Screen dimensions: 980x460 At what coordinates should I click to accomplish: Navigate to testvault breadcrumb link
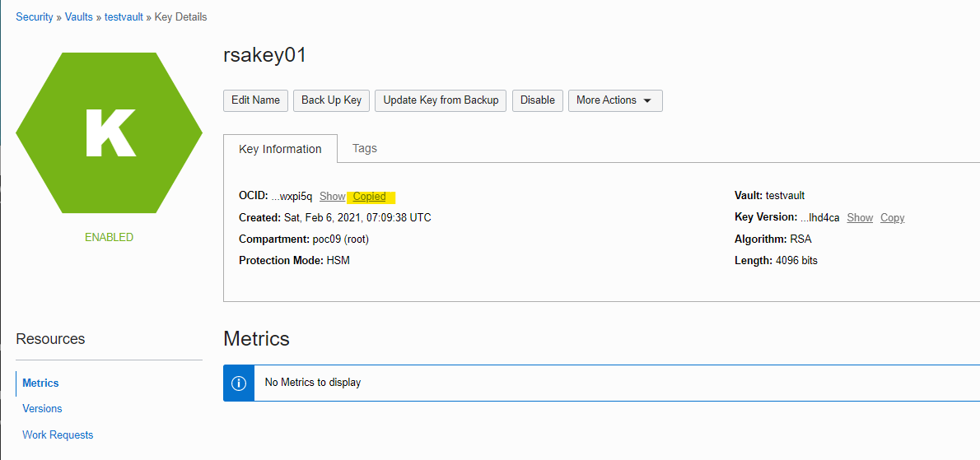point(125,16)
